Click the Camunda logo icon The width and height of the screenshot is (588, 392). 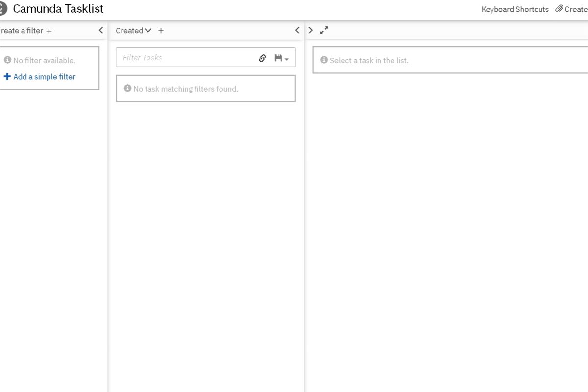click(3, 9)
